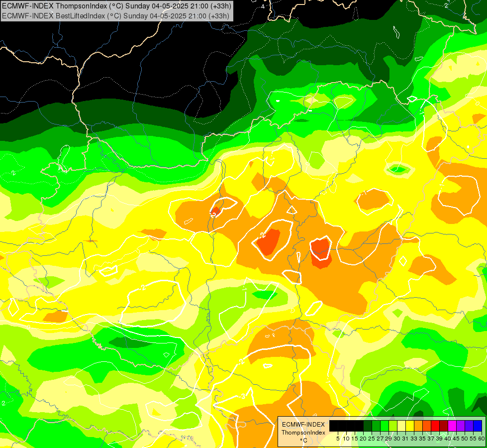Click the dark red 39-40 legend swatch
The image size is (487, 448).
click(x=444, y=426)
